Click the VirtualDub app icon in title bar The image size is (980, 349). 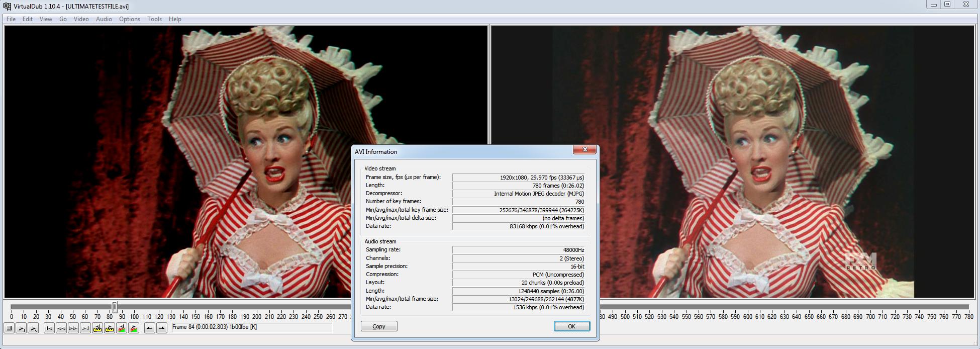(x=7, y=6)
